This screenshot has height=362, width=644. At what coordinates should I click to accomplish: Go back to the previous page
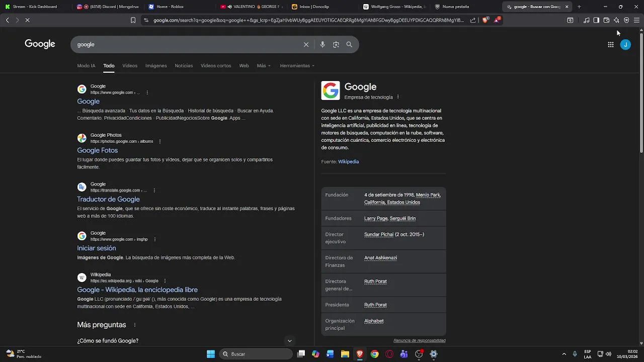[x=7, y=20]
